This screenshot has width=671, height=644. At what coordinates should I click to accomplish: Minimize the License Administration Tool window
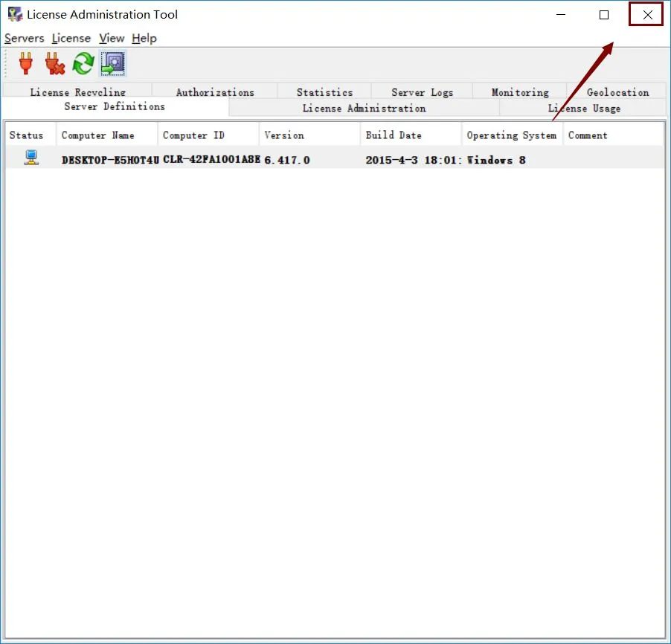561,15
